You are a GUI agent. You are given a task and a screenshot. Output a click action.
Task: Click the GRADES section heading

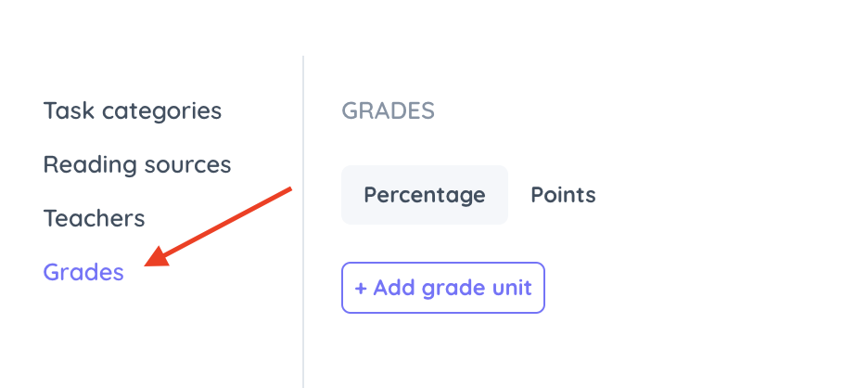click(x=388, y=110)
